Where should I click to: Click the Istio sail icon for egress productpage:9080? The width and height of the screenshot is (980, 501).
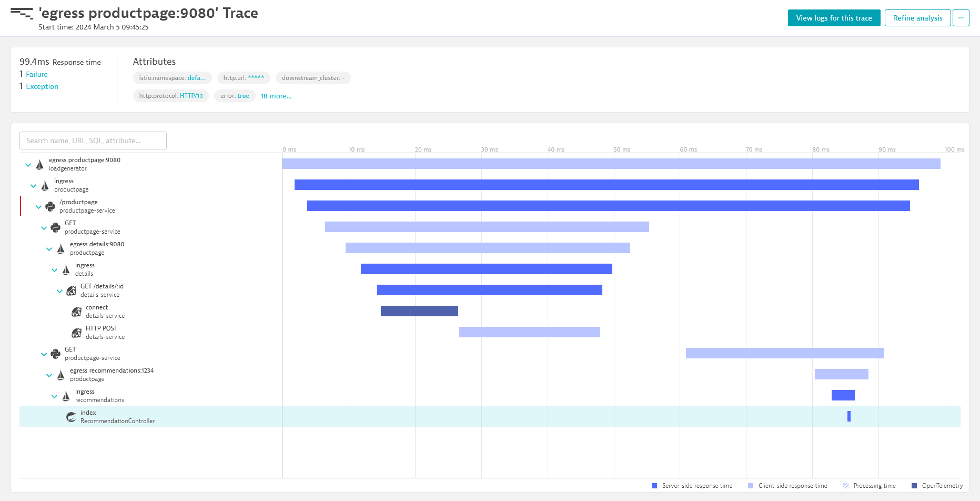point(40,165)
